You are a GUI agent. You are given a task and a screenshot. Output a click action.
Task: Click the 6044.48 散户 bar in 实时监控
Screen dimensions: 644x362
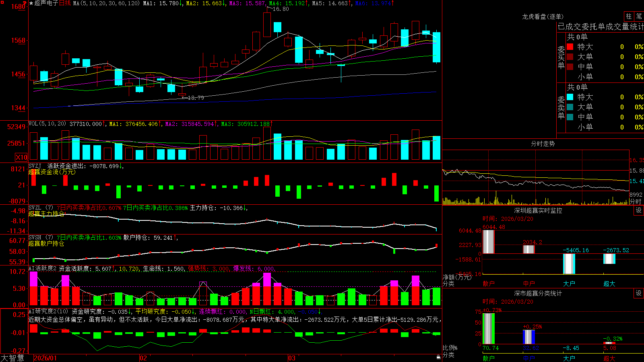[489, 242]
